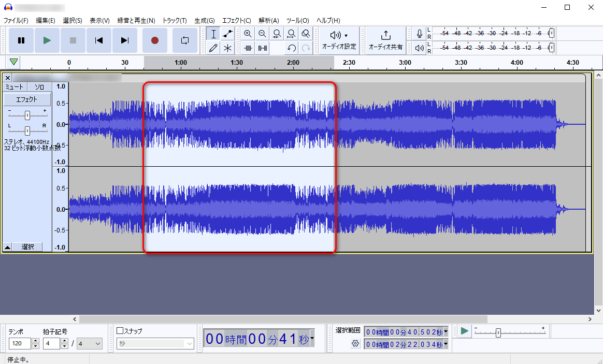This screenshot has height=364, width=603.
Task: Trim audio outside selection icon
Action: coord(248,48)
